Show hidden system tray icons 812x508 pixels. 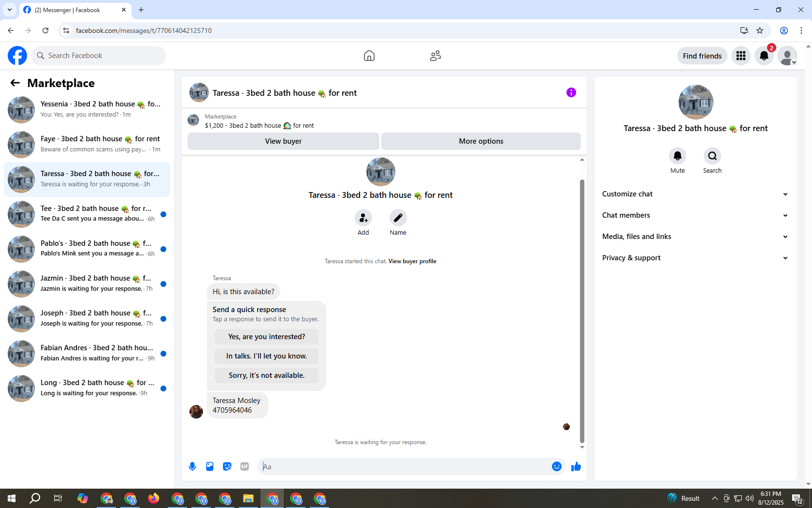point(714,498)
